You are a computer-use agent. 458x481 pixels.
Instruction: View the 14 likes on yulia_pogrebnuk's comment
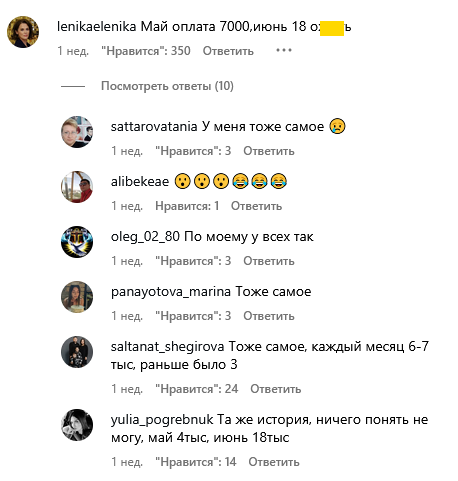196,462
